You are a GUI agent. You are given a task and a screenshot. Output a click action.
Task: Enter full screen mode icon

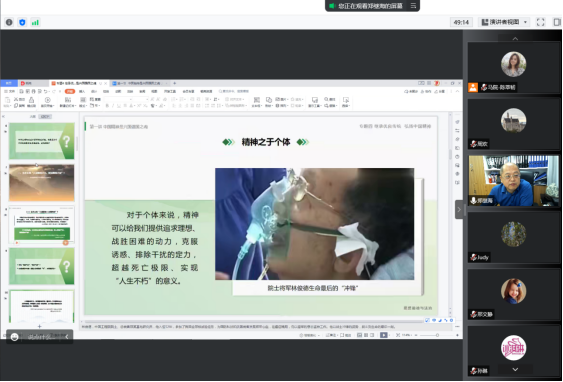(x=540, y=22)
